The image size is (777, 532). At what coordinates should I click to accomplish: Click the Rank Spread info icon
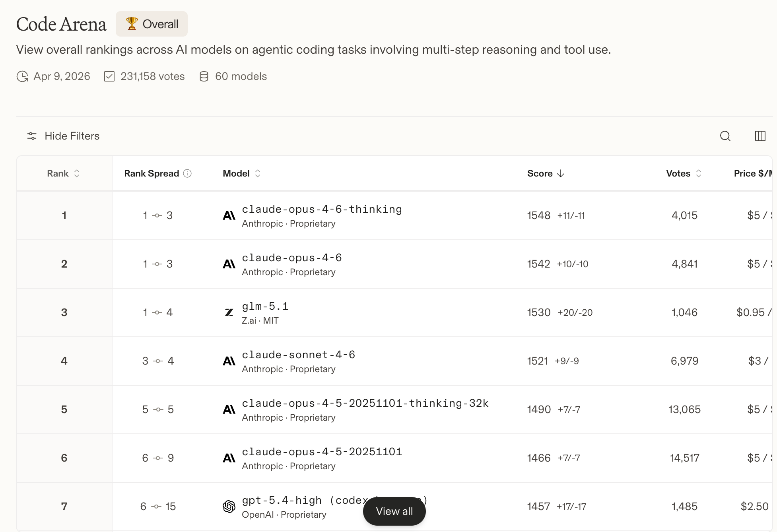187,173
